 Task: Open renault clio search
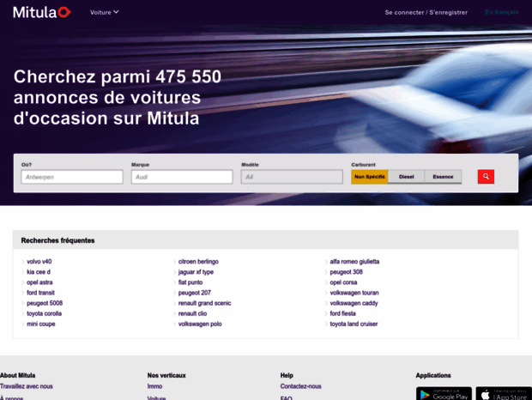192,313
